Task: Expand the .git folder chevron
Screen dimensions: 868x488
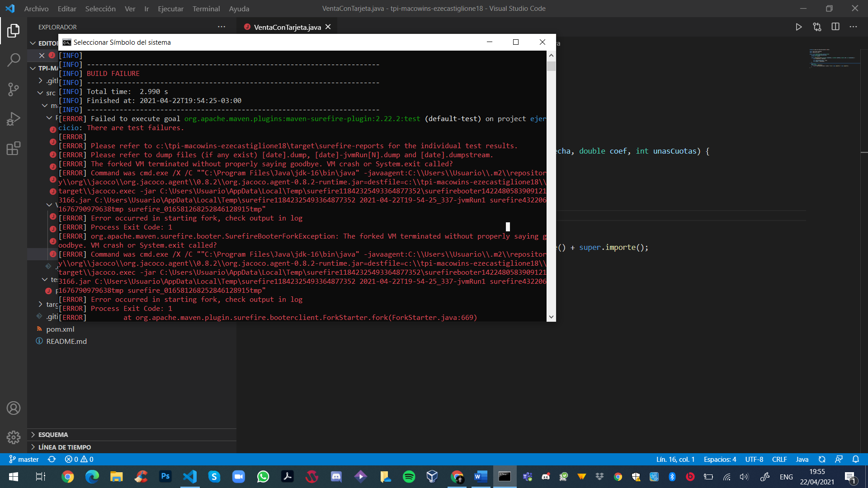Action: [41, 80]
